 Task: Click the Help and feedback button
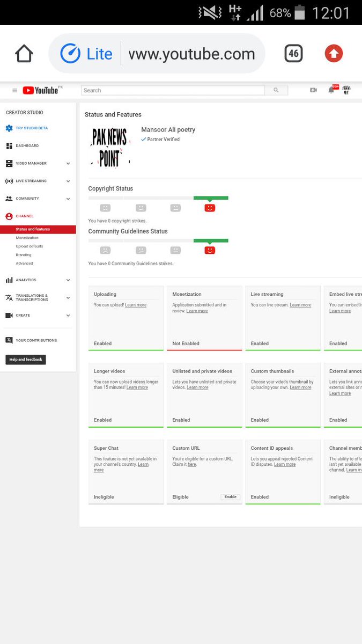(26, 360)
